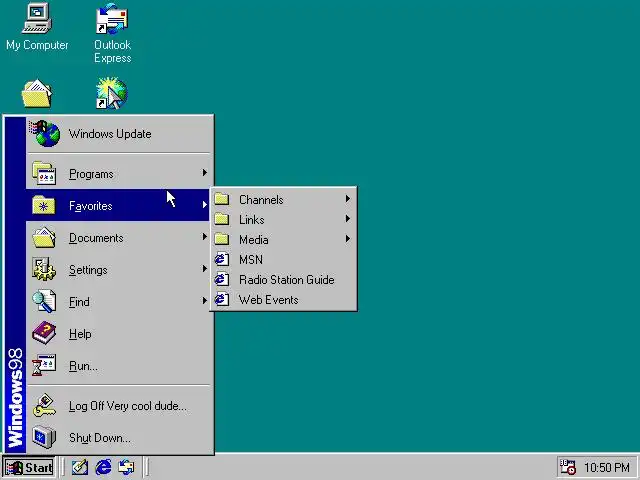Open the Web Events favorite
640x480 pixels.
click(x=283, y=299)
